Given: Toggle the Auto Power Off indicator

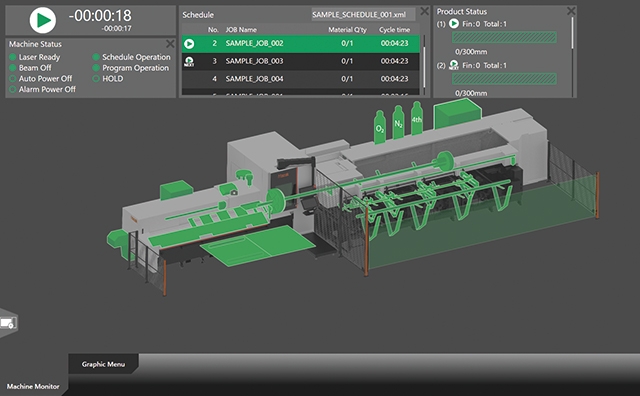Looking at the screenshot, I should 13,78.
